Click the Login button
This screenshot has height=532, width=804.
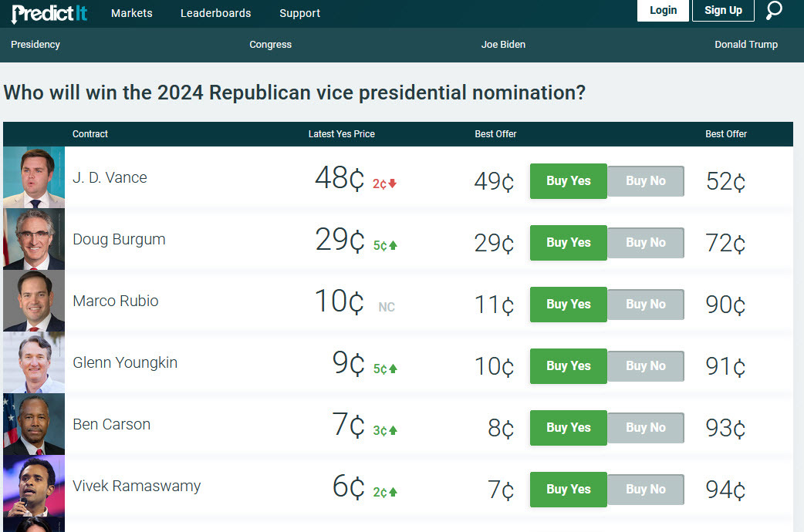663,11
